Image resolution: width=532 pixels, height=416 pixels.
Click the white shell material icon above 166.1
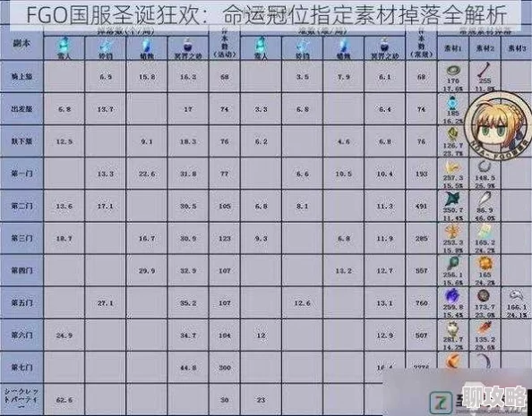517,295
